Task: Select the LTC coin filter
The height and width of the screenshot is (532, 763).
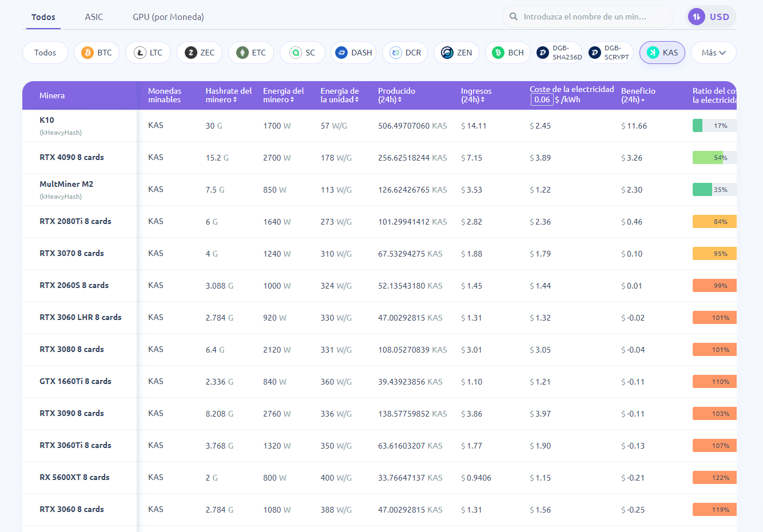Action: coord(148,53)
